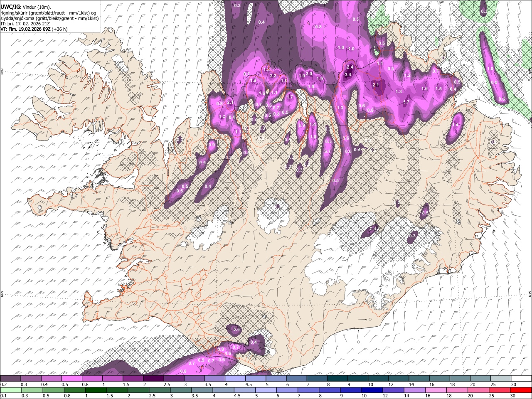
Task: Pick the snow legend swatch for 0.8–1
Action: coord(92,379)
